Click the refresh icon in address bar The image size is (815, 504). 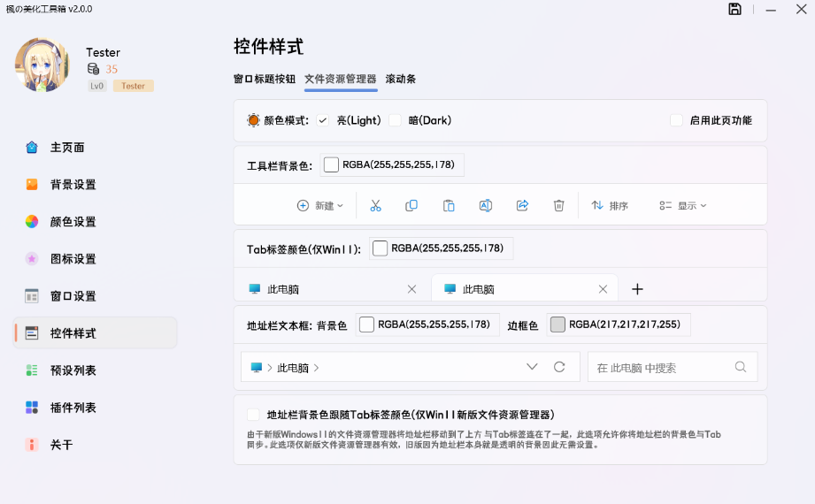pyautogui.click(x=558, y=367)
